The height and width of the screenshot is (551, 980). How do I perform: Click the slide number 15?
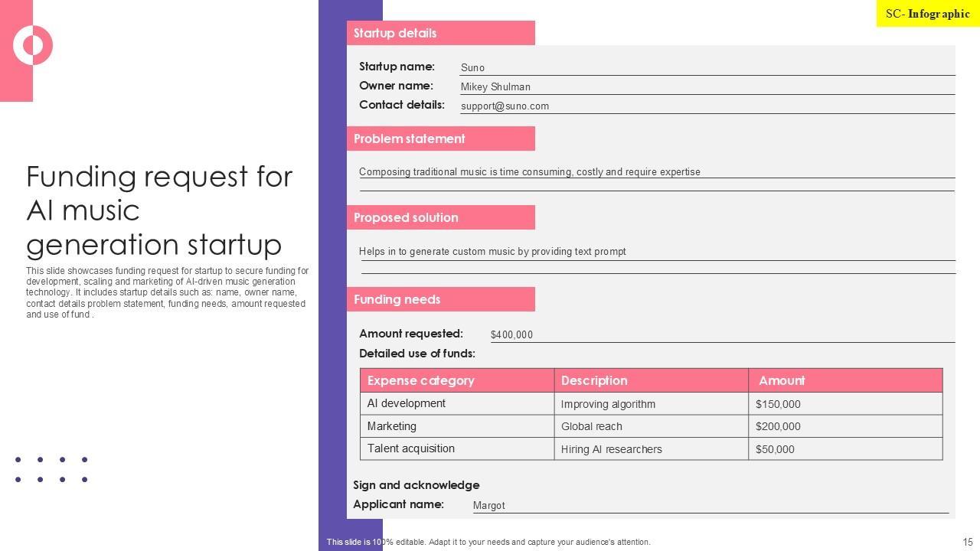coord(968,542)
